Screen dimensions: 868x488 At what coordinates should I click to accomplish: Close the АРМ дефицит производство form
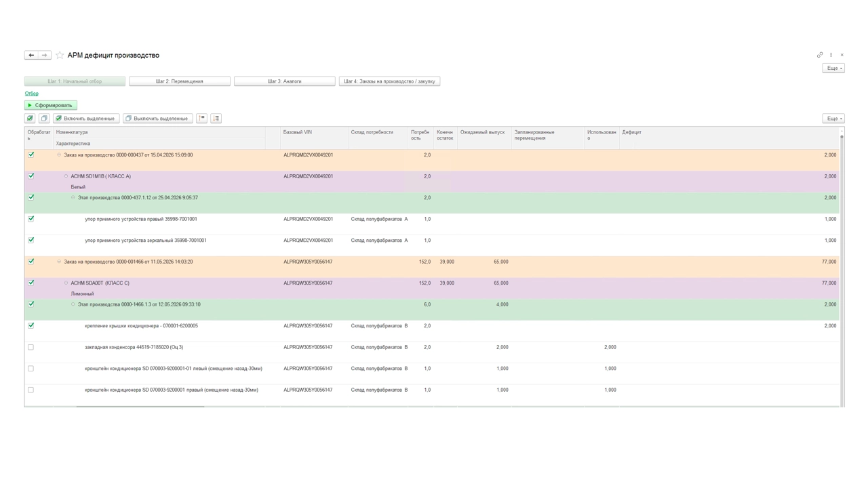click(842, 55)
